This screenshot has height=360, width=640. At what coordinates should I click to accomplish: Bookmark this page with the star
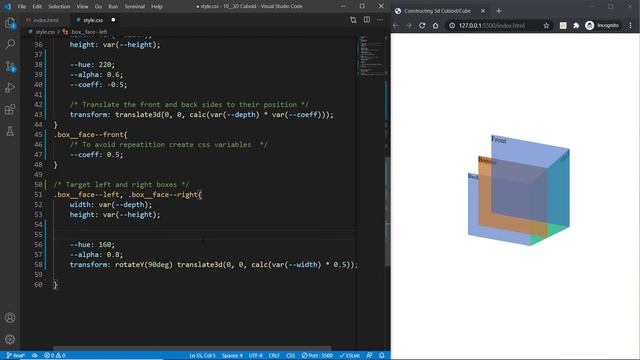(546, 25)
